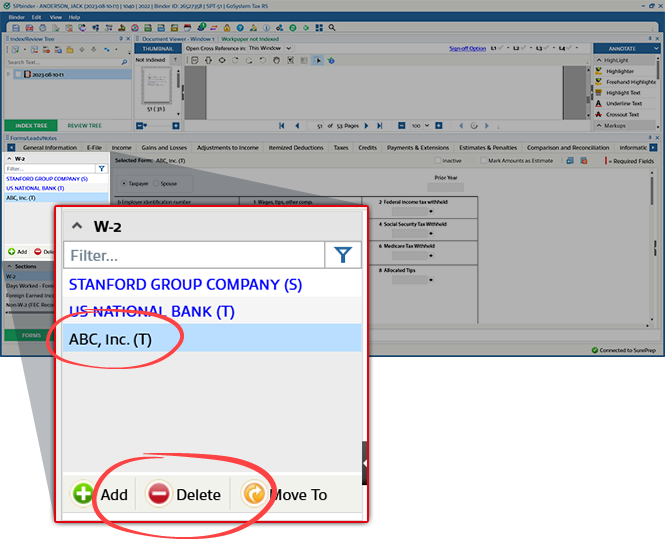Click the search icon in Search Text box
665x545 pixels.
tap(124, 62)
